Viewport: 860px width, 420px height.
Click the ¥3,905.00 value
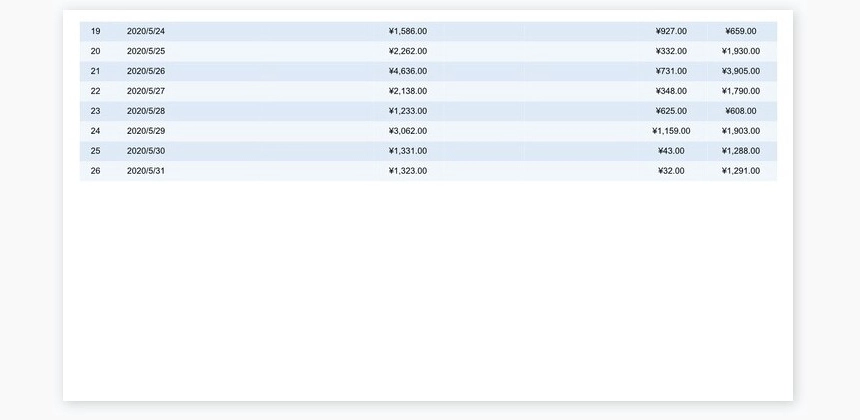pyautogui.click(x=740, y=71)
